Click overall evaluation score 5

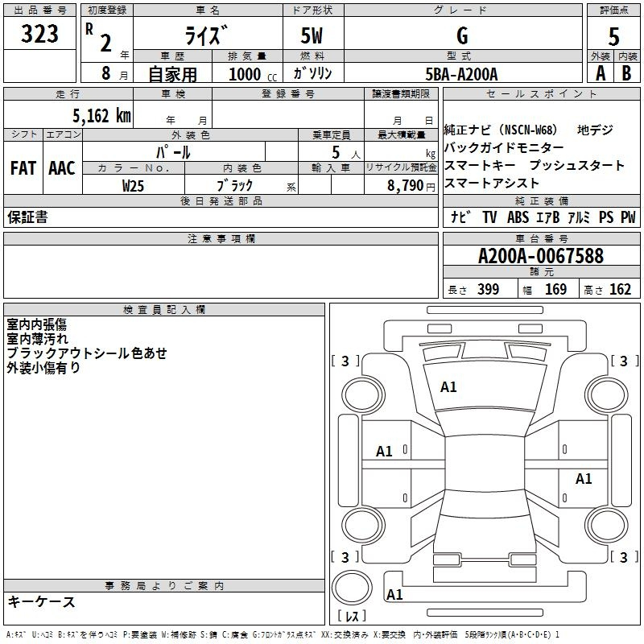click(x=613, y=37)
